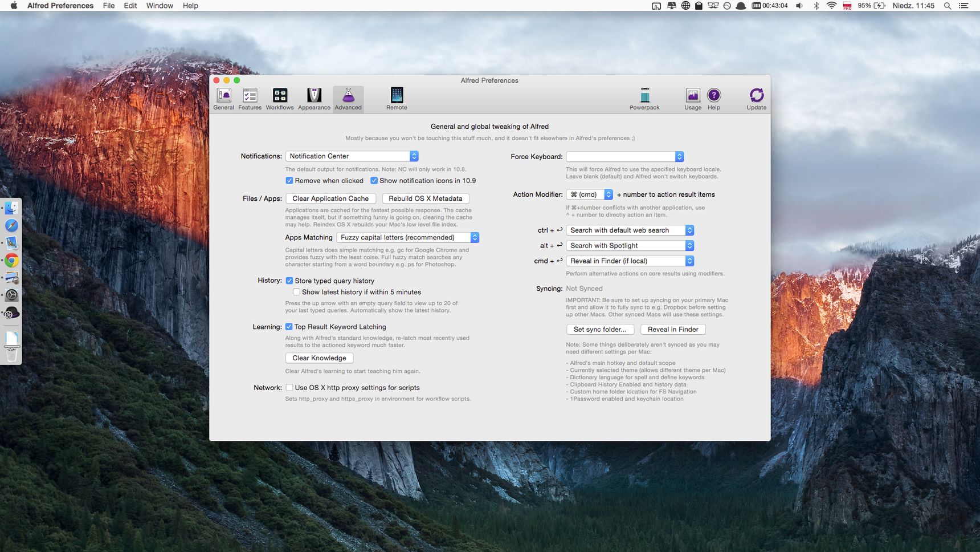Screen dimensions: 980x552
Task: Open the Update pane
Action: pos(757,99)
